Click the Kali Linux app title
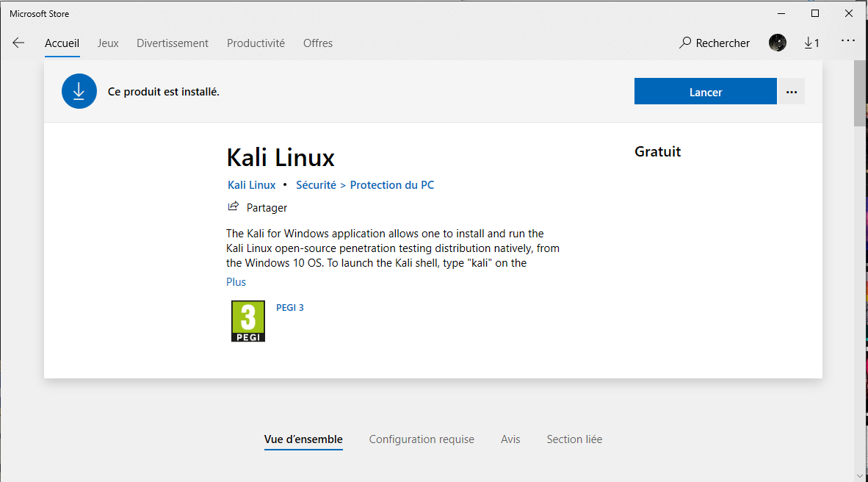 pos(281,157)
